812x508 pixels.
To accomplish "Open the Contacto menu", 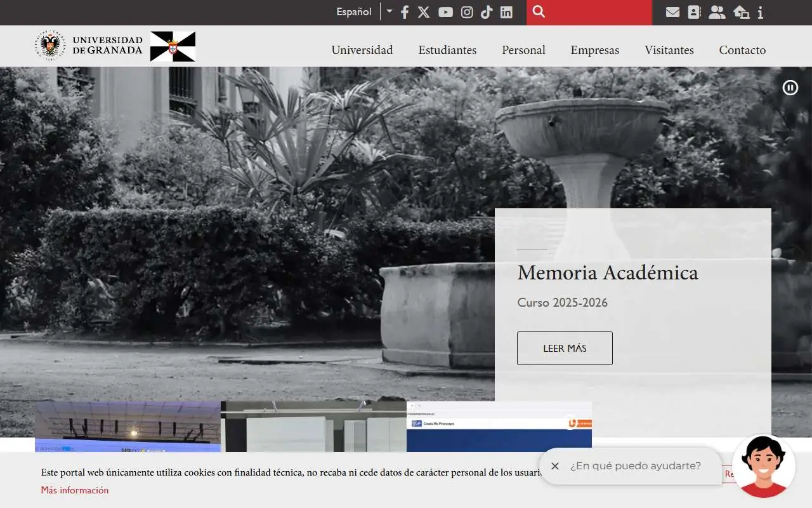I will coord(742,50).
